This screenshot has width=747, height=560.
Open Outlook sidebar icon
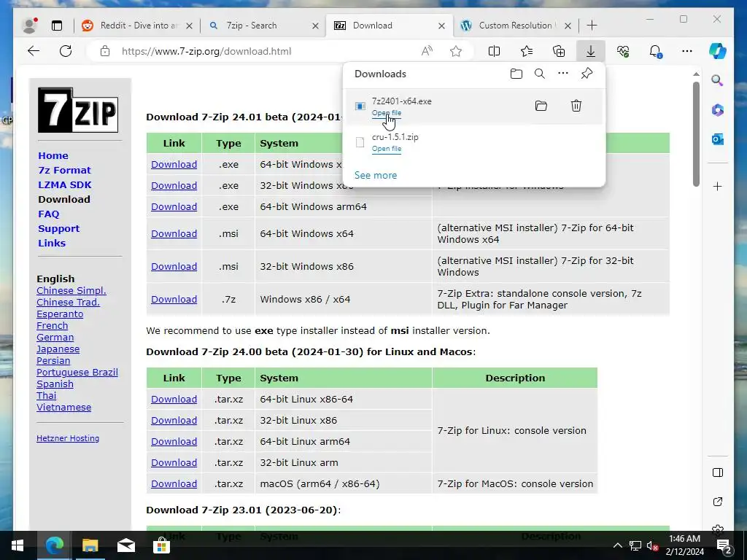click(x=718, y=139)
